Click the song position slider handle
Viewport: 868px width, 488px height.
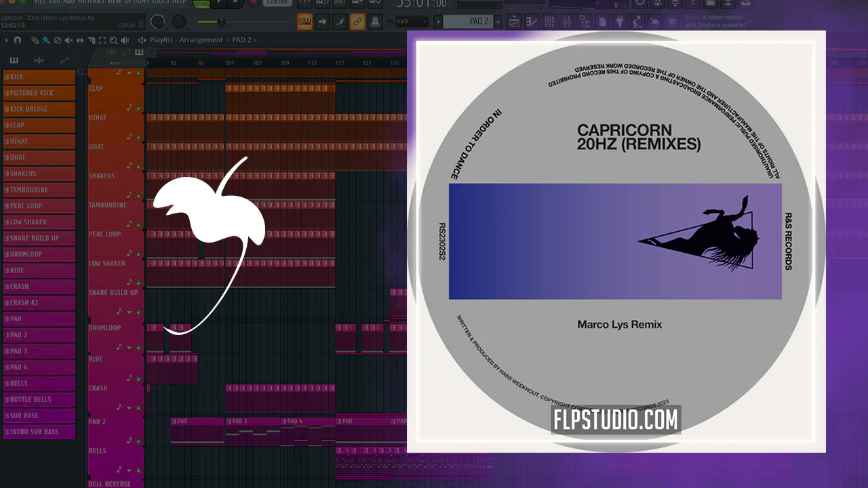[221, 22]
